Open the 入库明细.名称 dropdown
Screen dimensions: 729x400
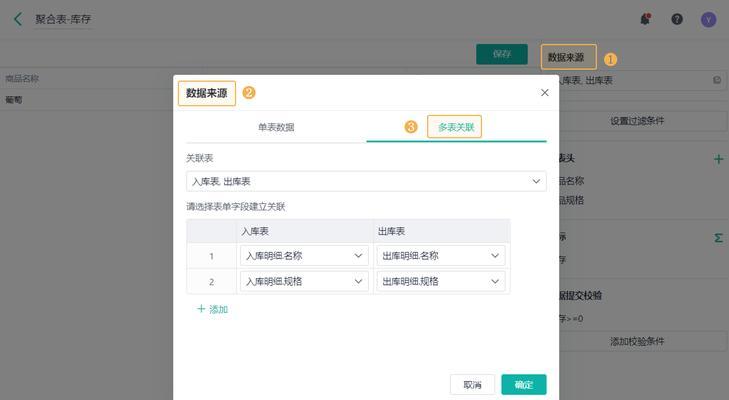304,255
